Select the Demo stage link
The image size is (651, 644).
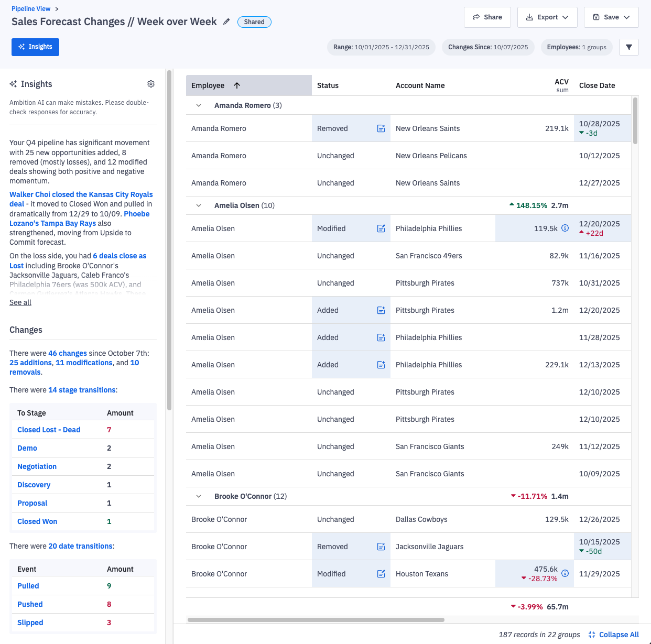coord(27,448)
